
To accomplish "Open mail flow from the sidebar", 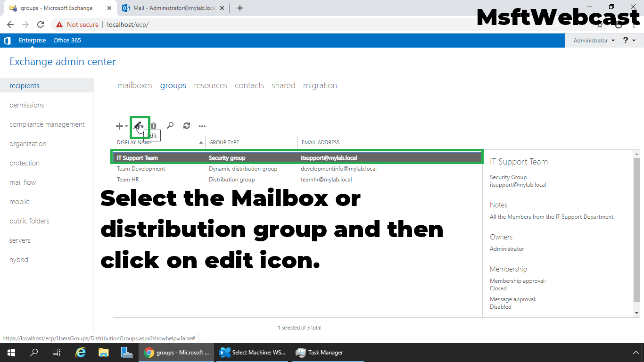I will (x=22, y=182).
